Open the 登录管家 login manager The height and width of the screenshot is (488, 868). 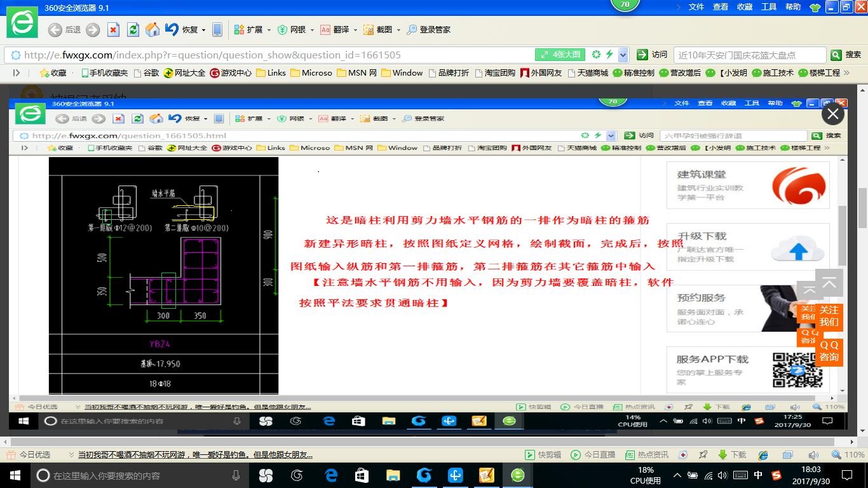[429, 29]
